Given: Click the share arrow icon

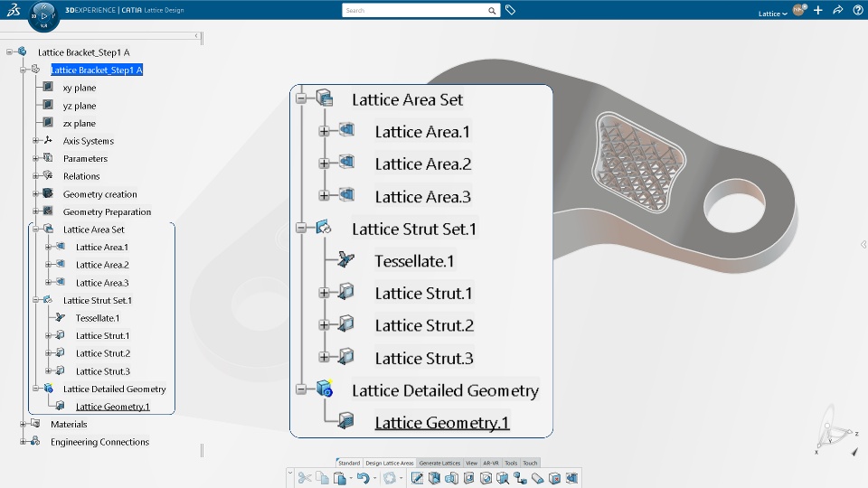Looking at the screenshot, I should 838,10.
